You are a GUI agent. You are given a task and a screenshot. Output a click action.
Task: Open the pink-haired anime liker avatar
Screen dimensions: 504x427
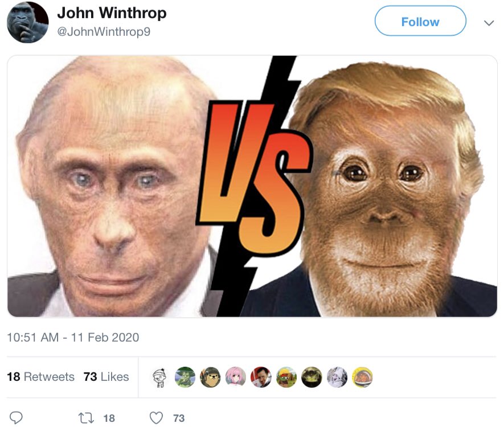[x=236, y=377]
